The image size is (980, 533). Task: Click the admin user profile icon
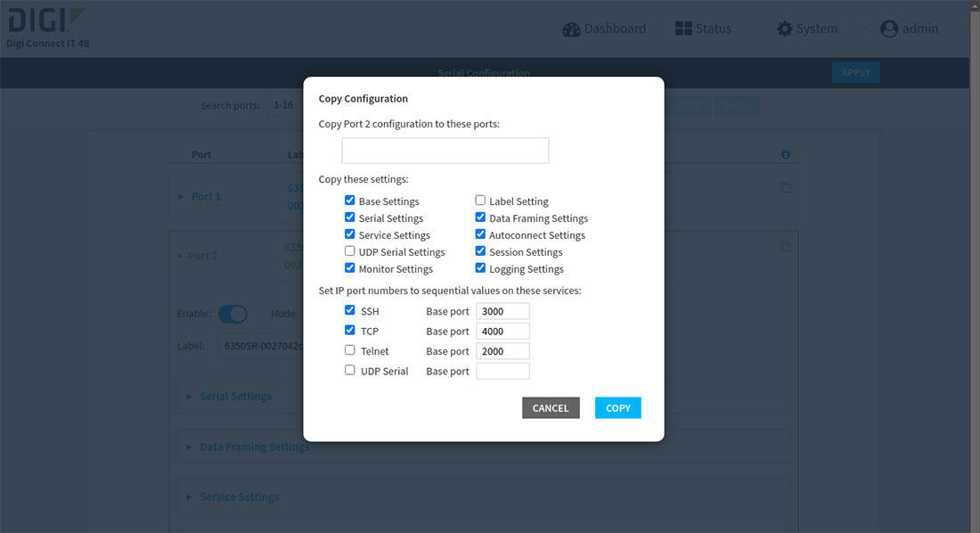(888, 29)
